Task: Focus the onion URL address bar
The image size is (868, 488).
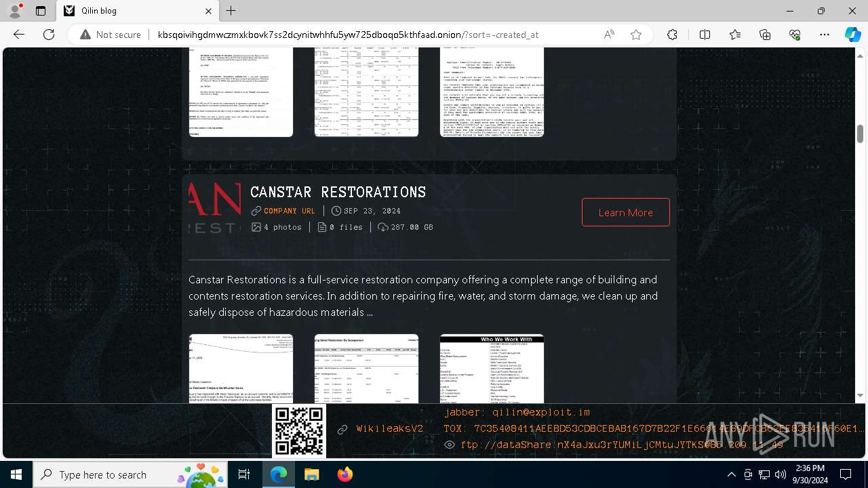Action: point(348,35)
